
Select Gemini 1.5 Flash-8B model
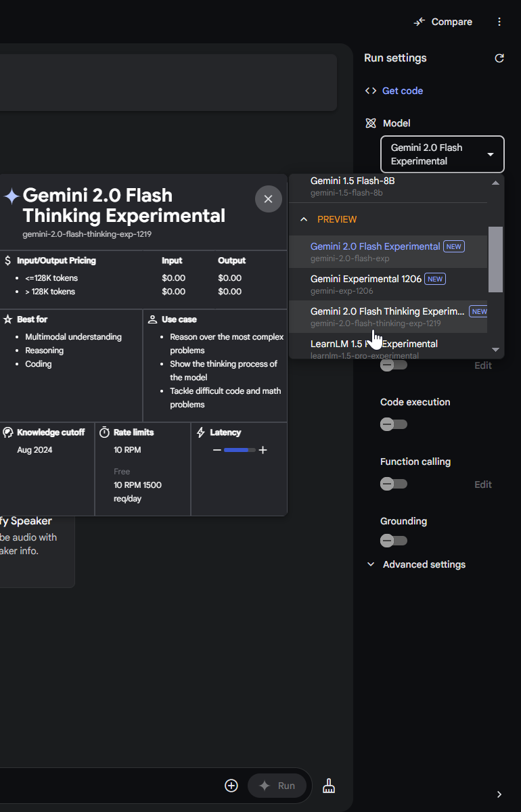point(388,187)
